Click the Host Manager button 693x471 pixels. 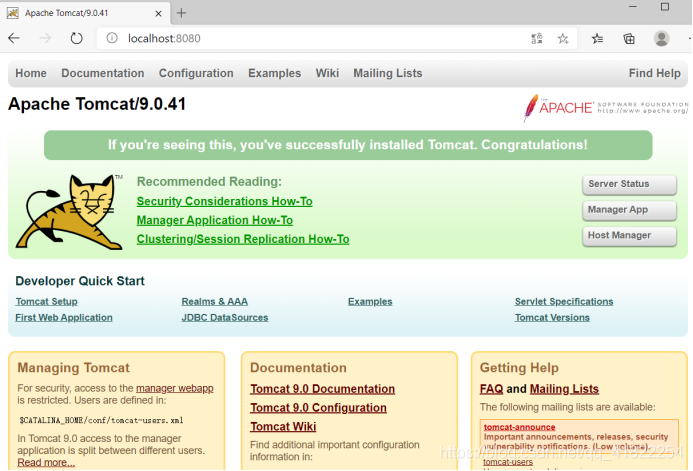click(629, 236)
